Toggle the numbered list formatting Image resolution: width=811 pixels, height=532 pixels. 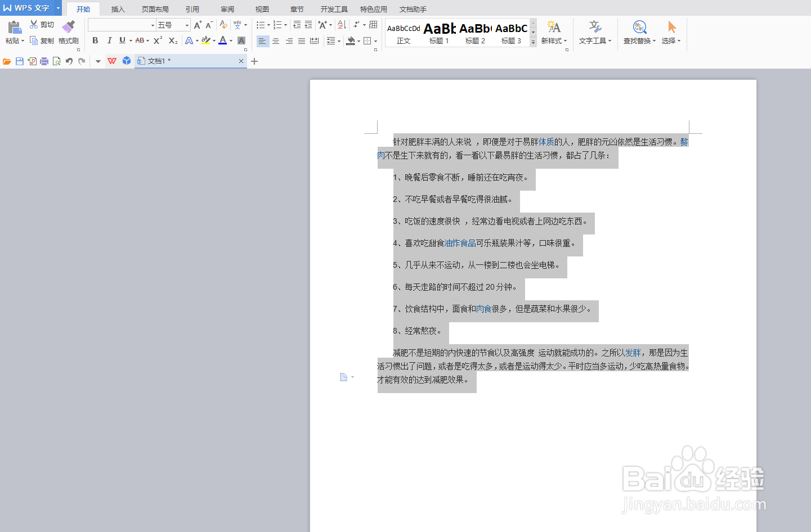(x=279, y=25)
